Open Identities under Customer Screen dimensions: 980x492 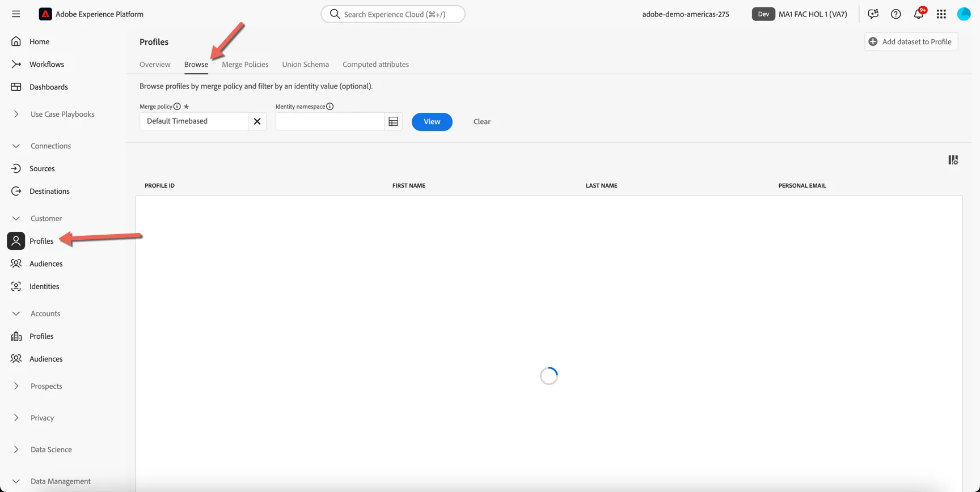click(44, 286)
